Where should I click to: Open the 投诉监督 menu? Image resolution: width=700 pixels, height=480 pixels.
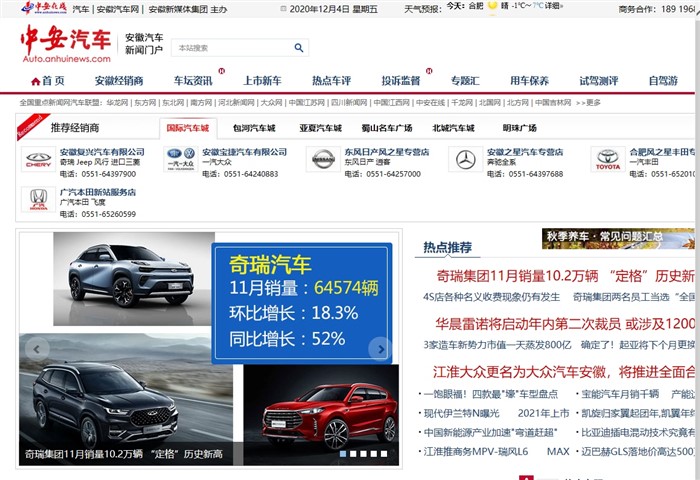[x=400, y=81]
